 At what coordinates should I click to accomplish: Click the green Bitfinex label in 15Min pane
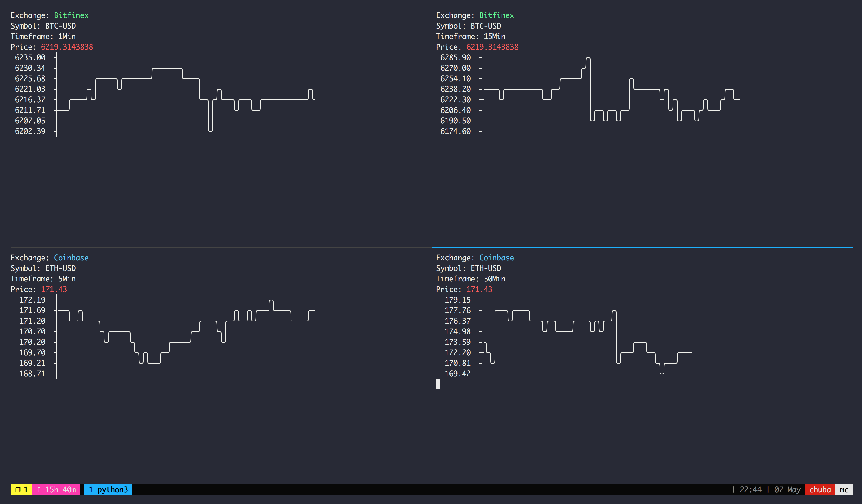tap(496, 15)
